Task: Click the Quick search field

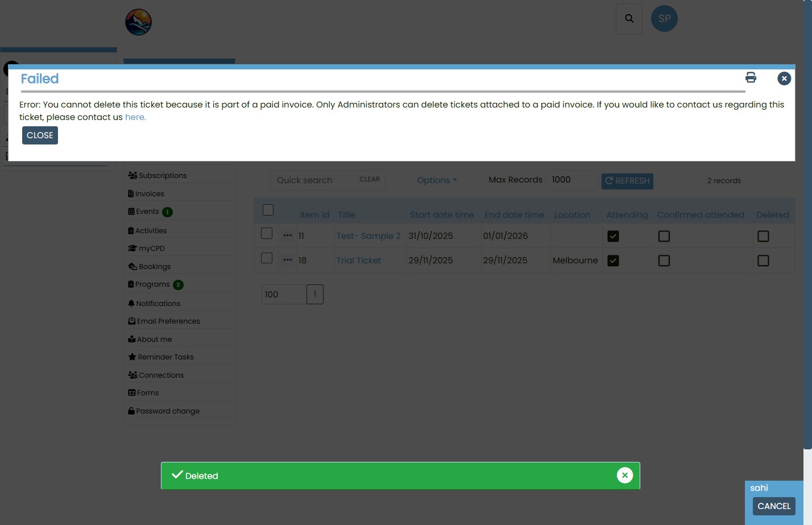Action: 313,180
